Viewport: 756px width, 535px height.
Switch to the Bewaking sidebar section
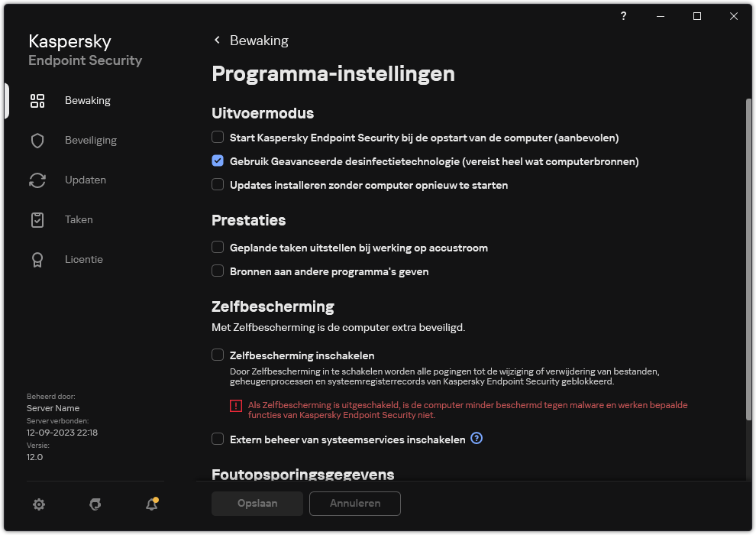(87, 100)
